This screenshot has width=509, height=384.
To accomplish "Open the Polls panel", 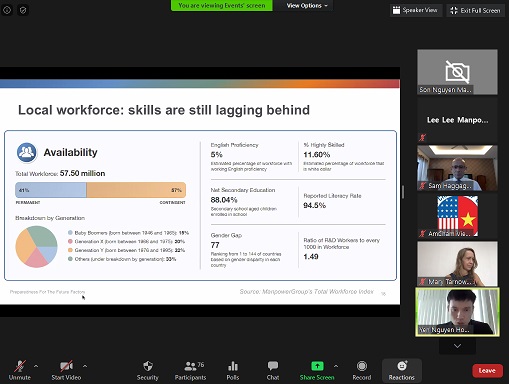I will point(233,370).
